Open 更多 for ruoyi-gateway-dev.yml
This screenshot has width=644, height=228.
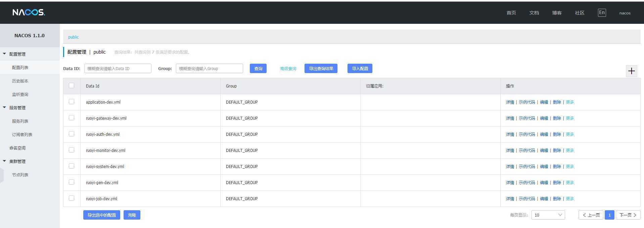[570, 118]
